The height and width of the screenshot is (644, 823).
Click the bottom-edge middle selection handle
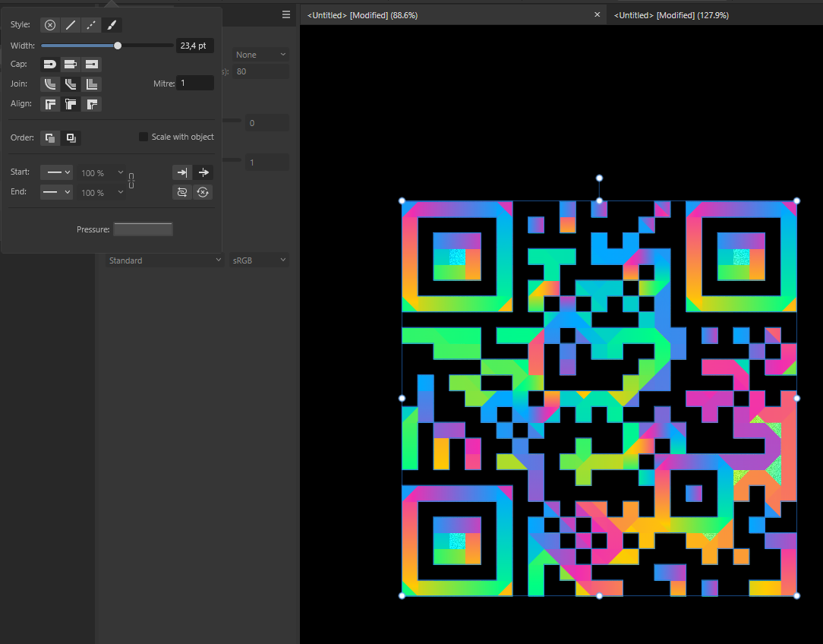click(599, 595)
